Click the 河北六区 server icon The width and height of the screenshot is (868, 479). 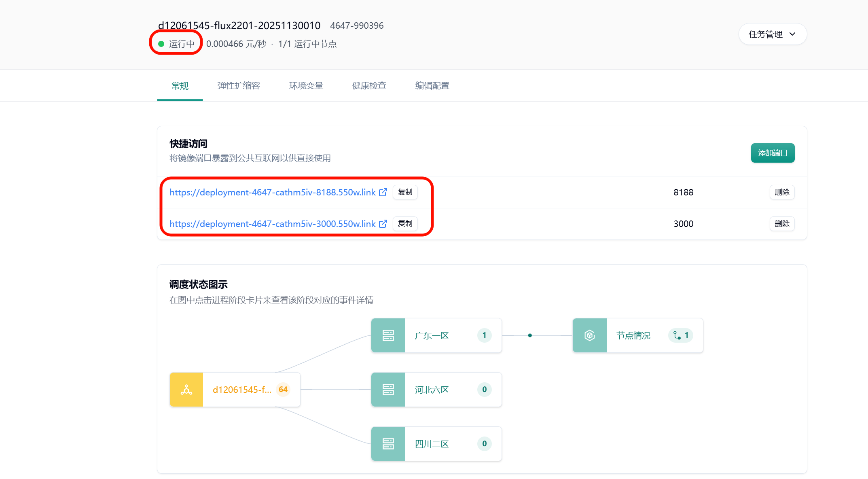(388, 390)
